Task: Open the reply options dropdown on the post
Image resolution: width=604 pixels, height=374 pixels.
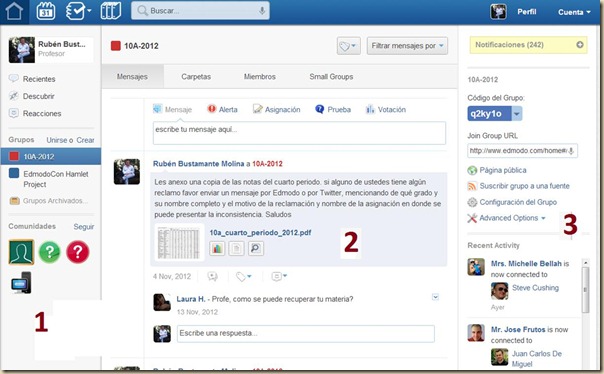Action: pos(279,276)
